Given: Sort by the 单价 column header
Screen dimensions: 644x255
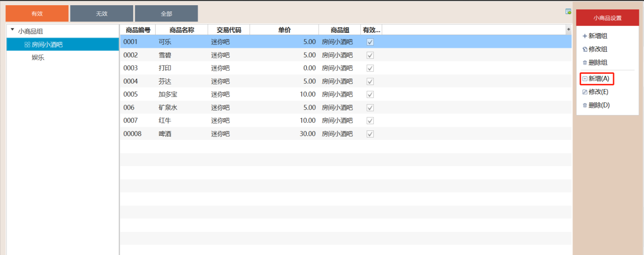Looking at the screenshot, I should coord(284,30).
